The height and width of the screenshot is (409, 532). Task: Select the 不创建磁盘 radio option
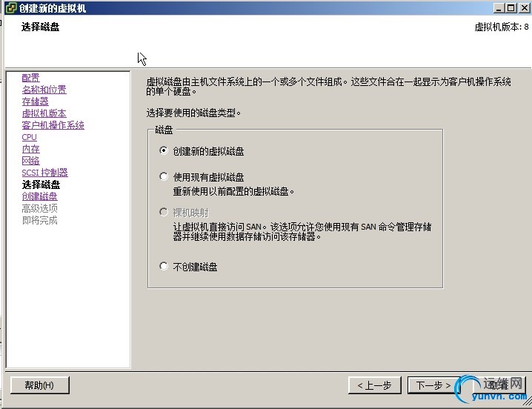(164, 266)
